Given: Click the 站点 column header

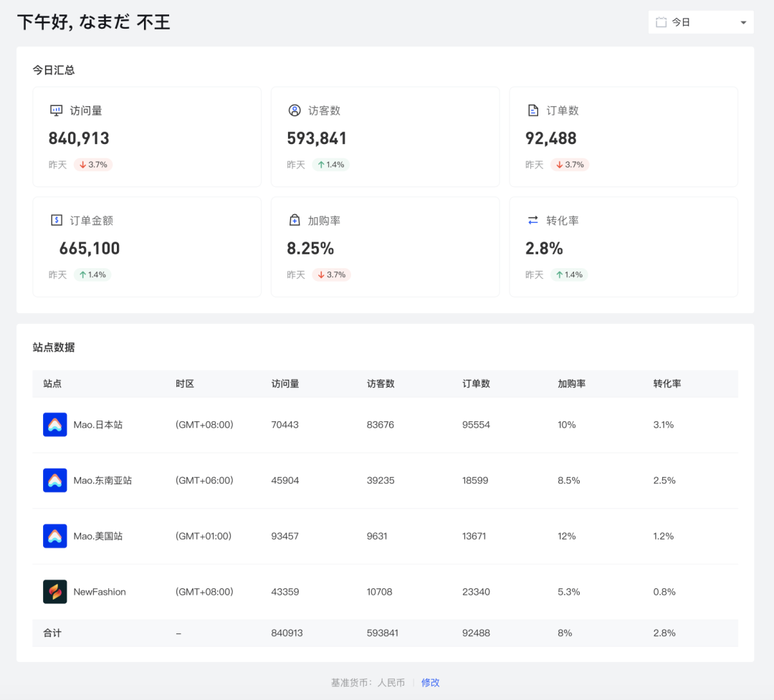Looking at the screenshot, I should coord(50,383).
